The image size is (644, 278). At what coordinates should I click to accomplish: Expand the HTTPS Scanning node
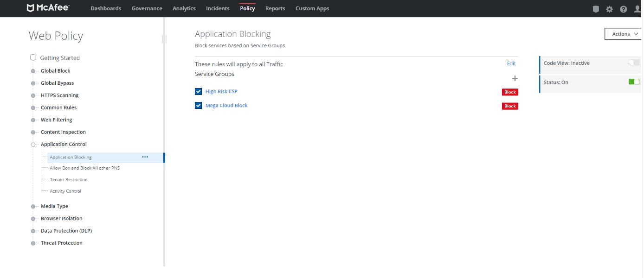(x=33, y=95)
